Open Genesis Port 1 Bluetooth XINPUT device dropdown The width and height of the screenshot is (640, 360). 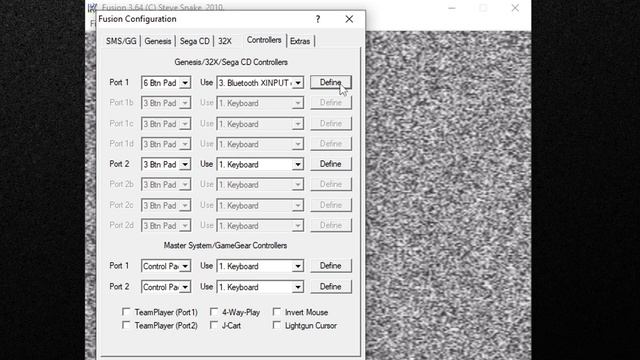[260, 83]
